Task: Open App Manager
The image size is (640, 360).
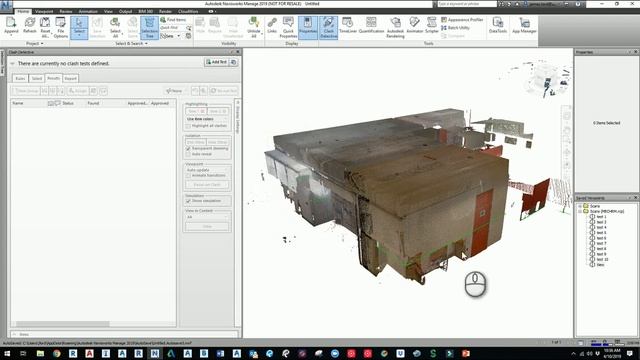Action: pyautogui.click(x=524, y=25)
